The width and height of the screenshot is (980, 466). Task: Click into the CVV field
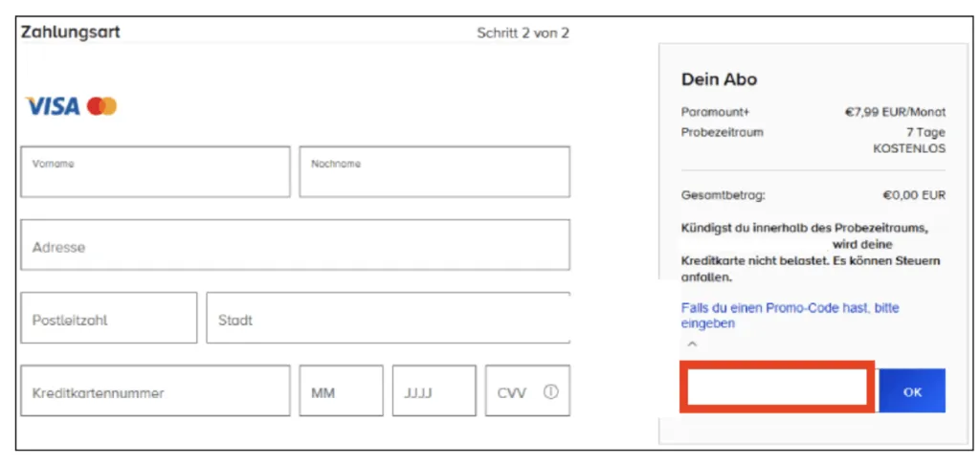(515, 392)
